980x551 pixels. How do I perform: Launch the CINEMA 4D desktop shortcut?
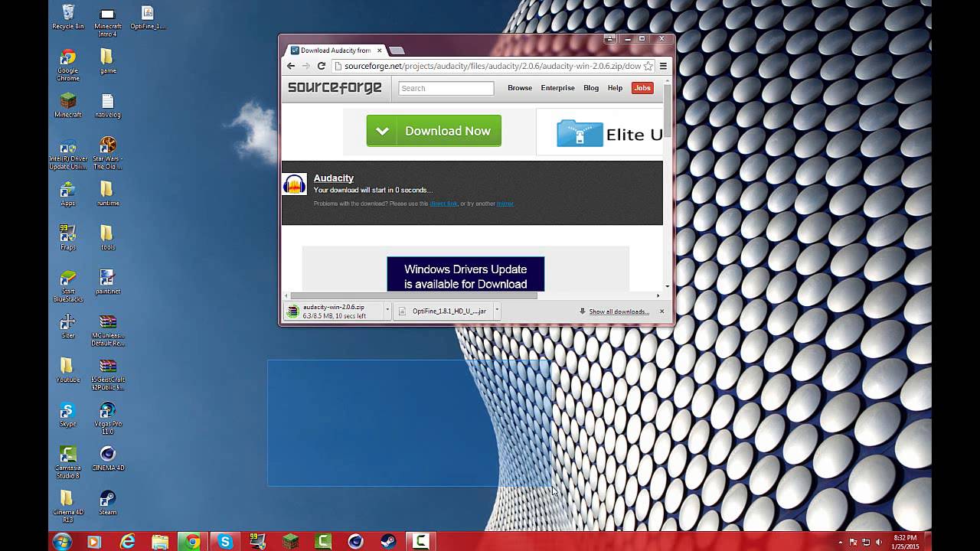pyautogui.click(x=108, y=458)
